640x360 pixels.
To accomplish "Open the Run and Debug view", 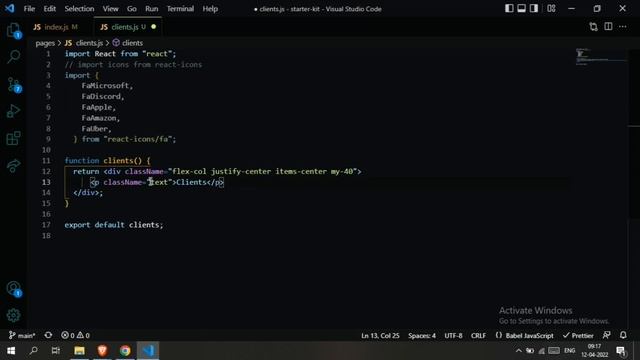I will tap(13, 111).
